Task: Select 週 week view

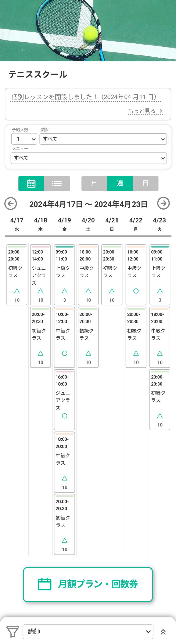Action: click(x=120, y=183)
